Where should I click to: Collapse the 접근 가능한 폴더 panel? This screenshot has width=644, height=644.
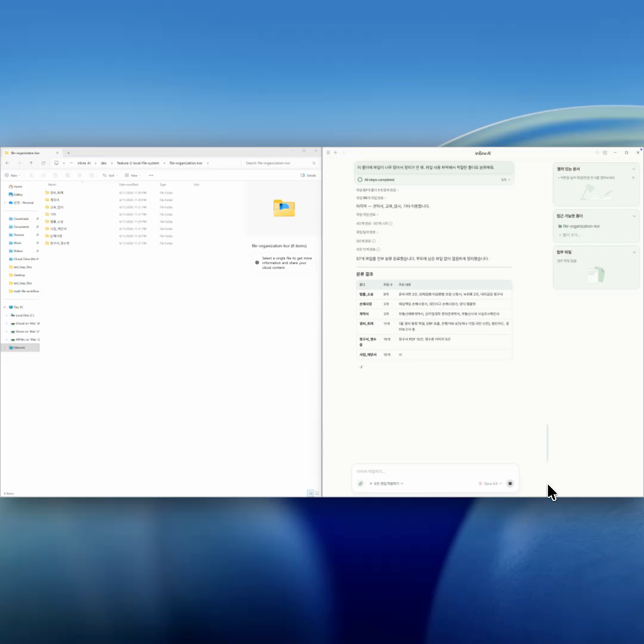point(633,216)
